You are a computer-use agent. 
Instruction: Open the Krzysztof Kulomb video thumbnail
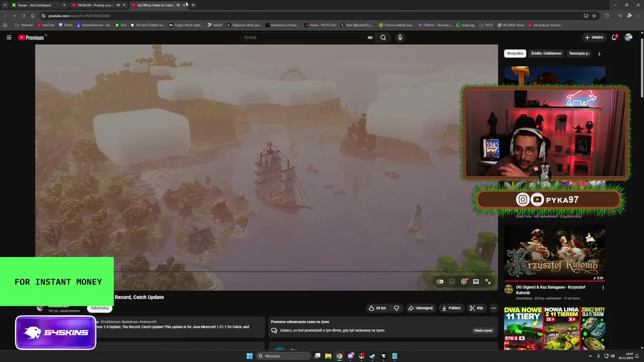pyautogui.click(x=554, y=253)
